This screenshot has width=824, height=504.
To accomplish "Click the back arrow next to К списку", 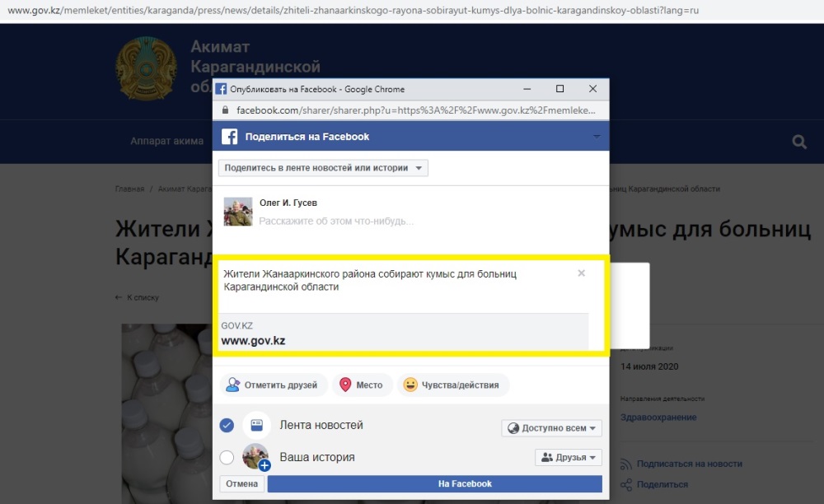I will (x=119, y=297).
